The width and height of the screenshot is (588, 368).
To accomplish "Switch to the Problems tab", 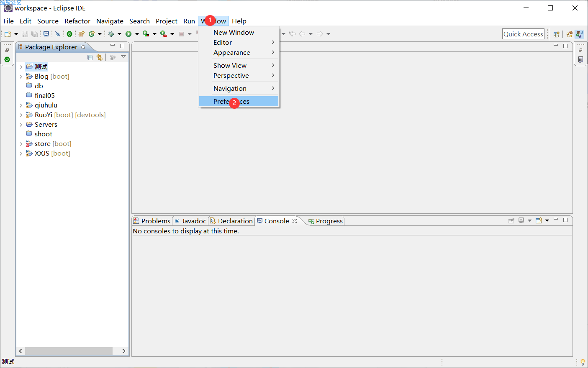I will (x=152, y=221).
